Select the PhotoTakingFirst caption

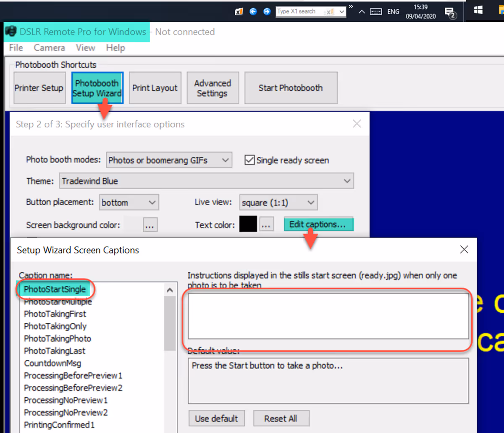pos(55,314)
